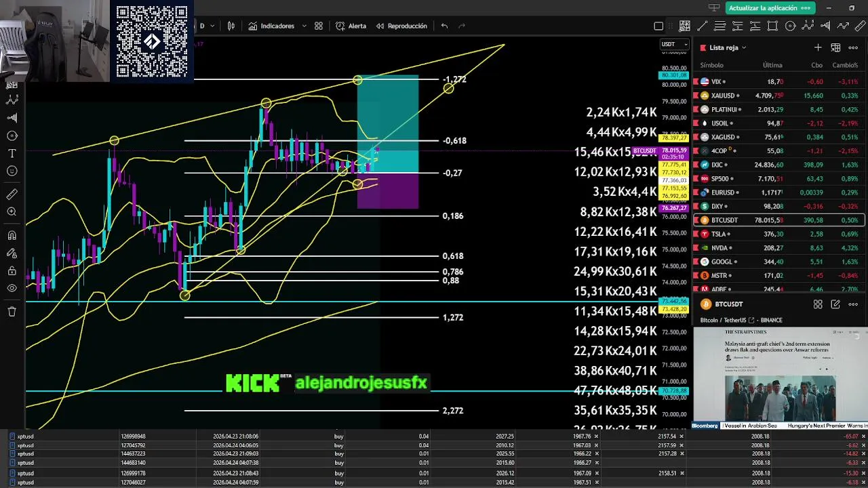This screenshot has height=488, width=868.
Task: Select TSLA in the watchlist
Action: click(x=778, y=234)
